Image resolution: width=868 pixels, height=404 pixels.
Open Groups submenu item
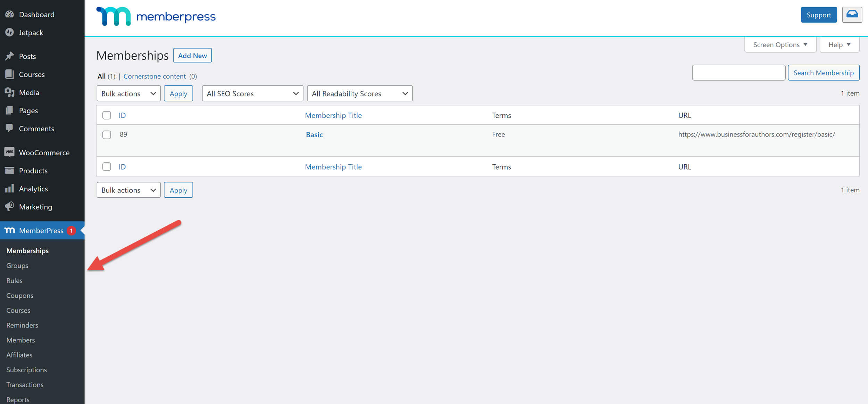(17, 265)
